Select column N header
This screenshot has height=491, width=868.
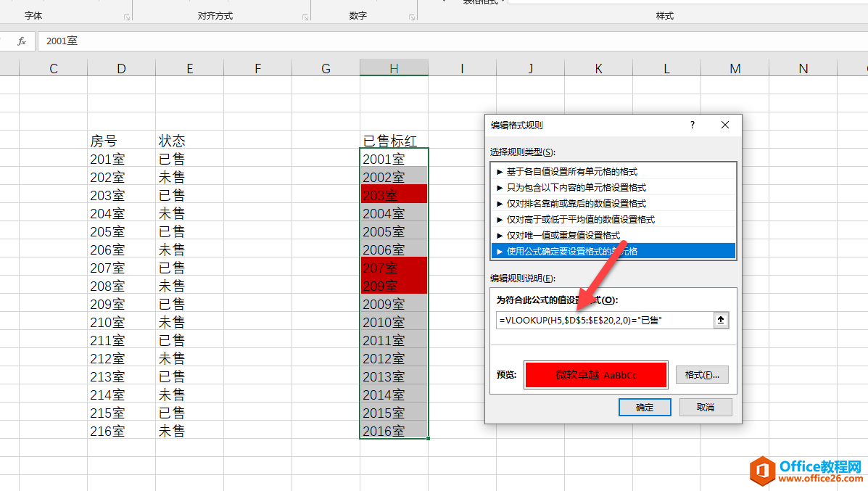click(803, 68)
